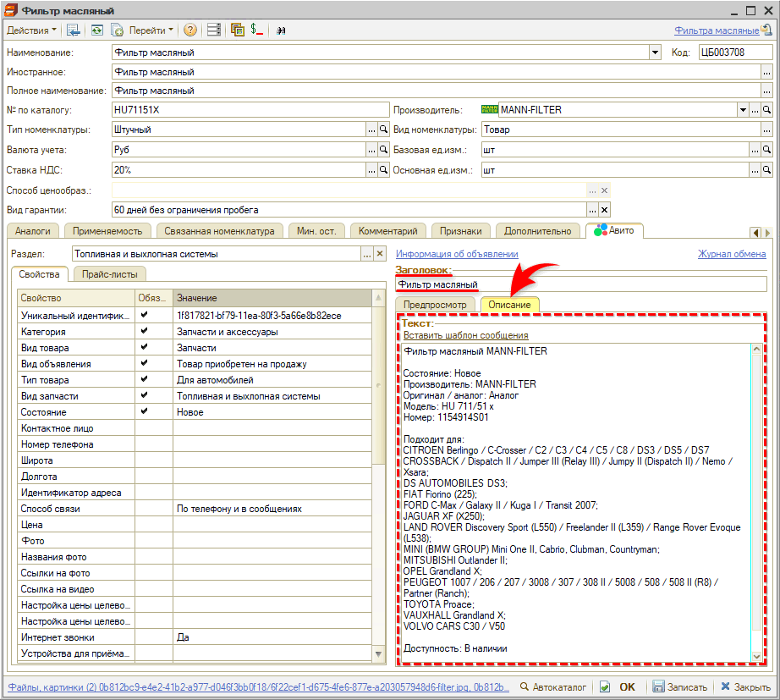
Task: Click the Записать save button
Action: click(x=684, y=687)
